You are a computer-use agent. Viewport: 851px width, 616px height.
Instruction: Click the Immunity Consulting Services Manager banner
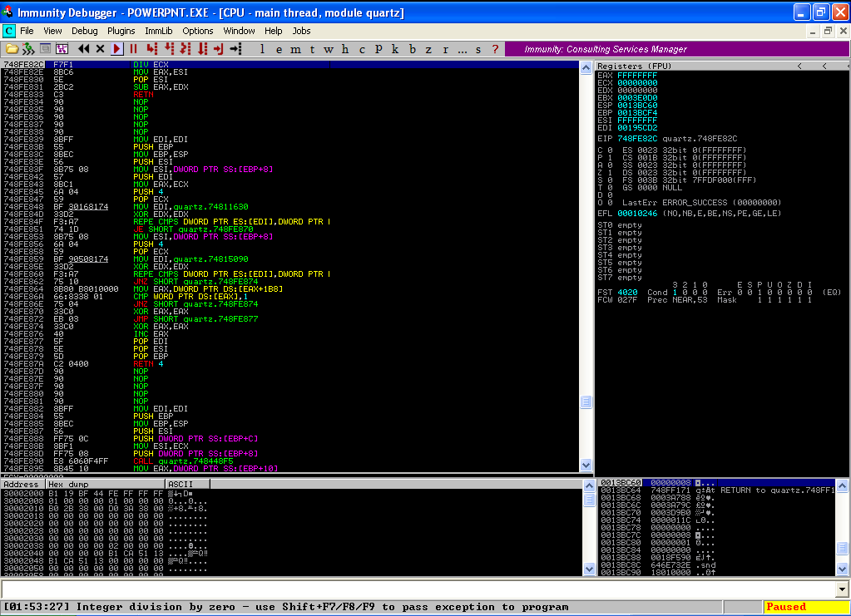coord(677,49)
